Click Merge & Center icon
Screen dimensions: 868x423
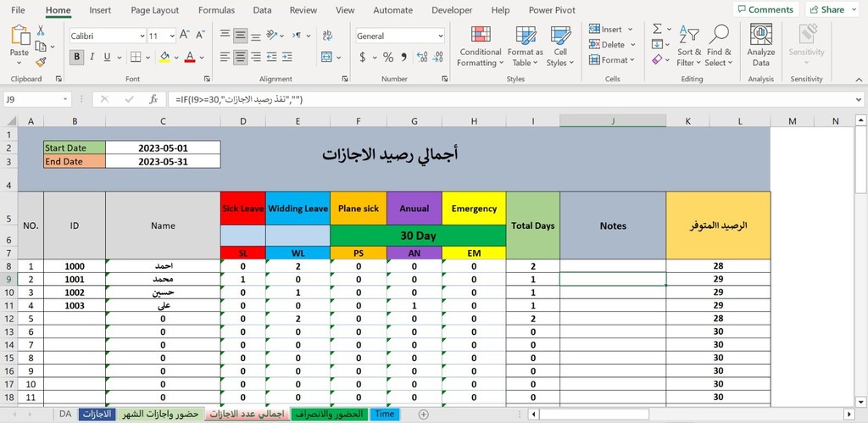pyautogui.click(x=326, y=57)
